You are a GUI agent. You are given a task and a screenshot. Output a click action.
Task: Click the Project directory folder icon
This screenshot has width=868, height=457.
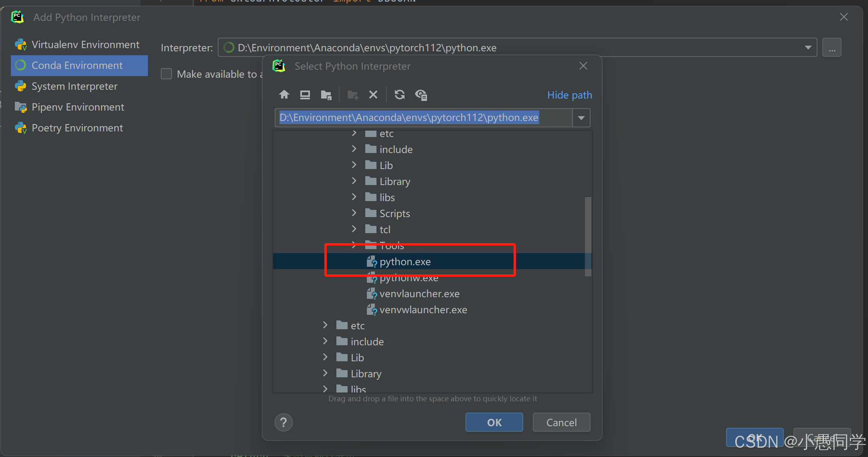tap(326, 95)
